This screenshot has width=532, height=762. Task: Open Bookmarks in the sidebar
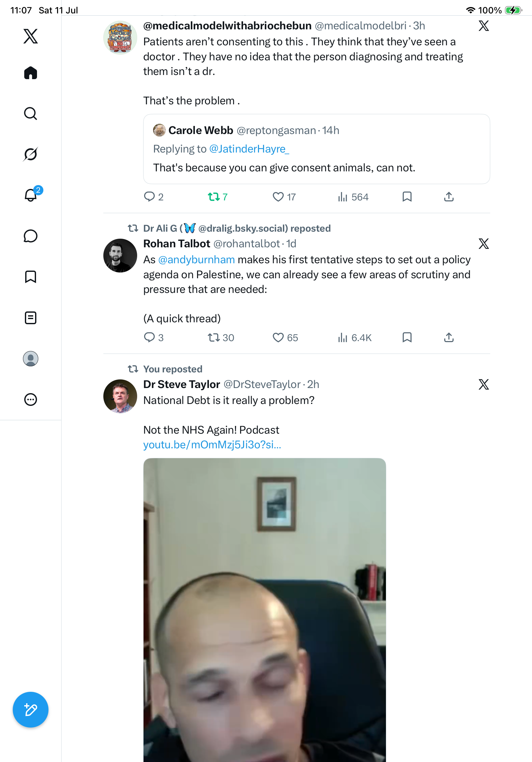point(31,277)
